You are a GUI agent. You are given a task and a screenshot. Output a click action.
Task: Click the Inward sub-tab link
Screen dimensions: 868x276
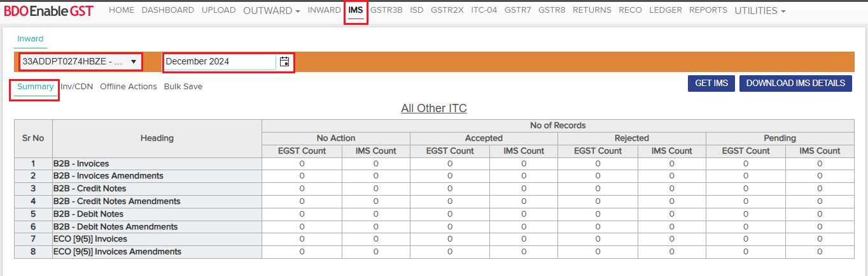pyautogui.click(x=30, y=39)
